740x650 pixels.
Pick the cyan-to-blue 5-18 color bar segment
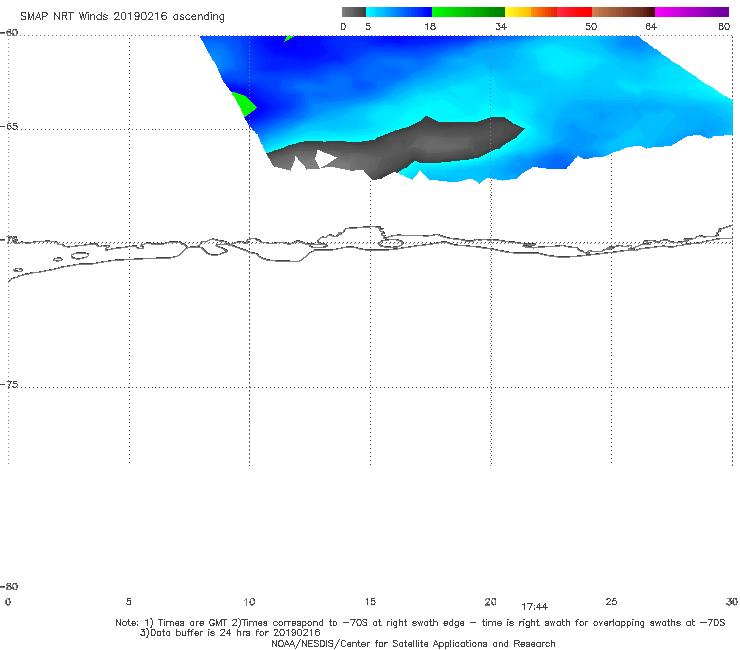[399, 12]
